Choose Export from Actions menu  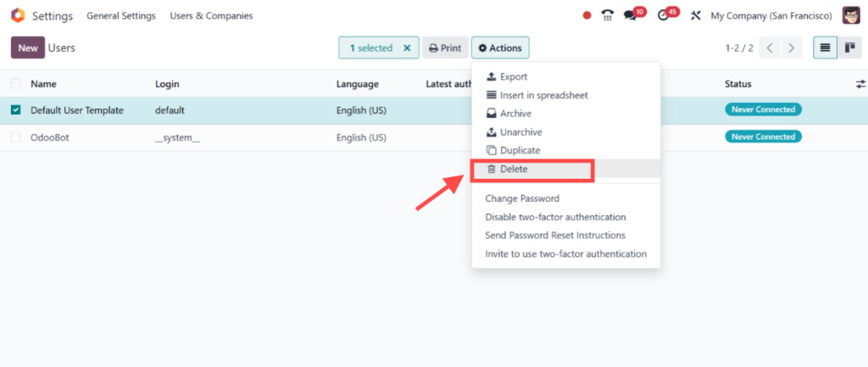tap(565, 77)
